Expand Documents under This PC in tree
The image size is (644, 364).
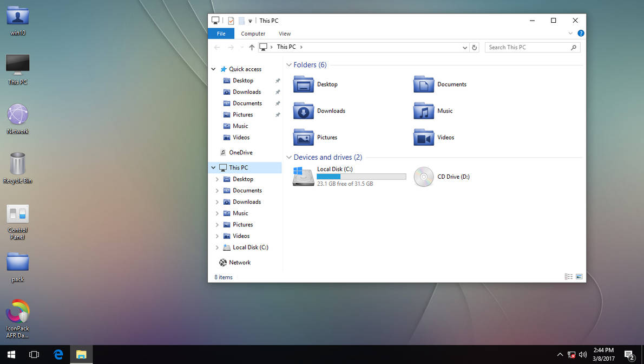point(217,191)
